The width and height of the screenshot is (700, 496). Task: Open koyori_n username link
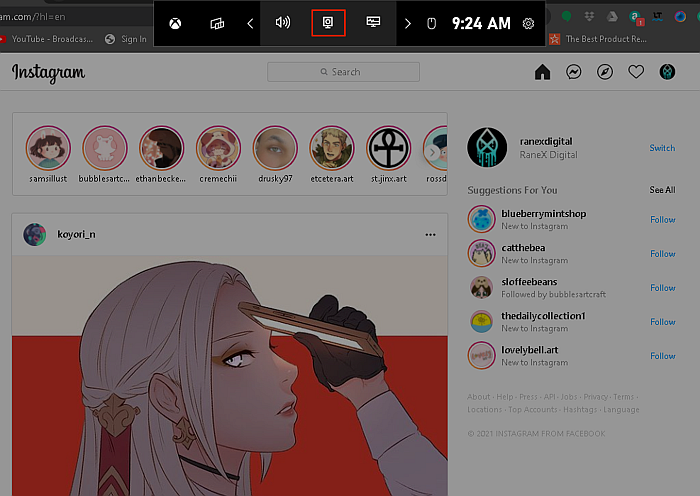76,234
